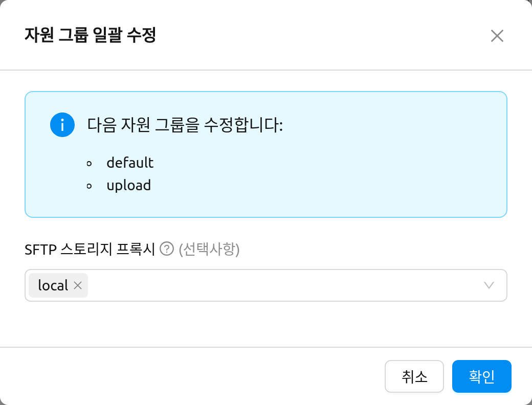Click the bullet marker beside upload
The height and width of the screenshot is (405, 532).
pyautogui.click(x=89, y=186)
